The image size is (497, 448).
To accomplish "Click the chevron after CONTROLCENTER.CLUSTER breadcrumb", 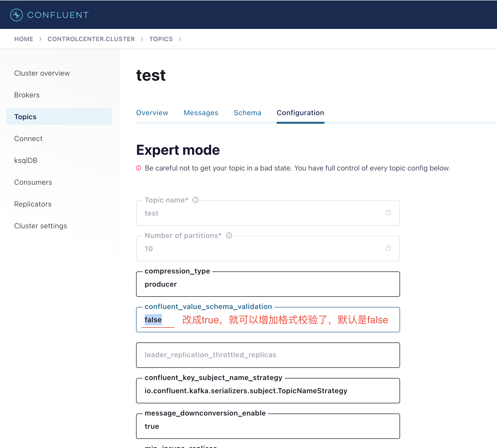I will point(142,39).
